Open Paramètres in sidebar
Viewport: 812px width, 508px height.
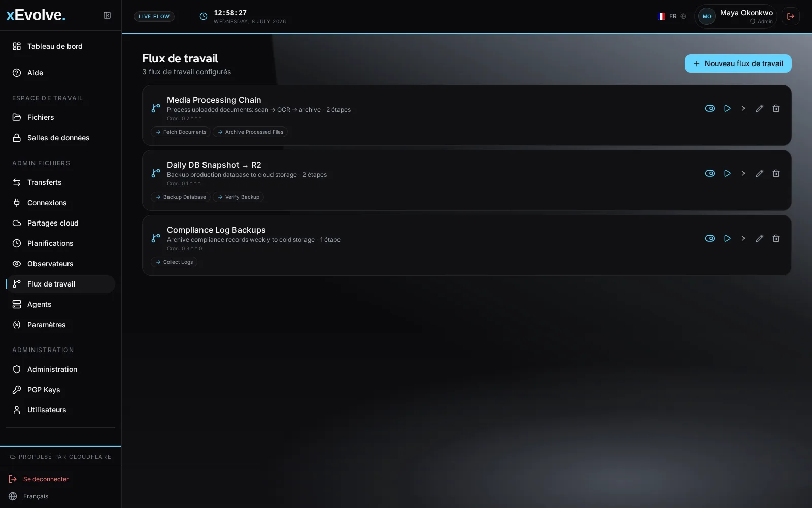[60, 325]
